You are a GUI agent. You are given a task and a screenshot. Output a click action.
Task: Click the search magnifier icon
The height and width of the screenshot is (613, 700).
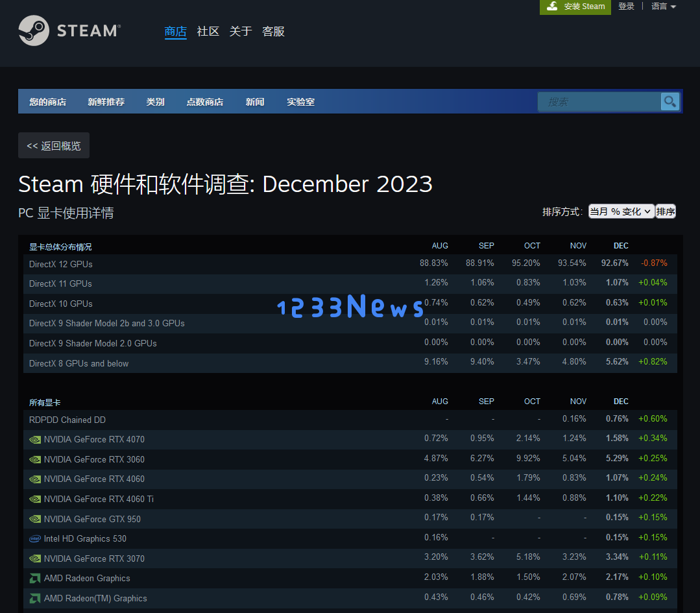point(670,102)
